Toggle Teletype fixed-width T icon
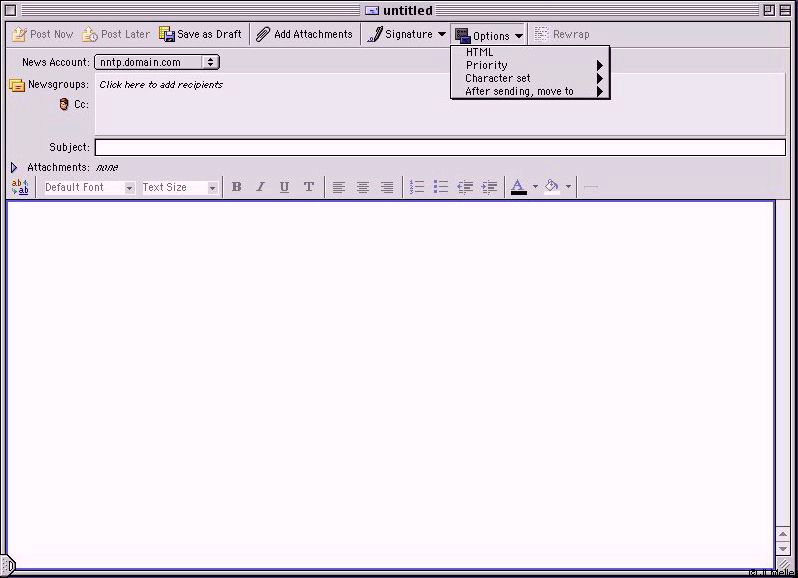 [x=308, y=187]
